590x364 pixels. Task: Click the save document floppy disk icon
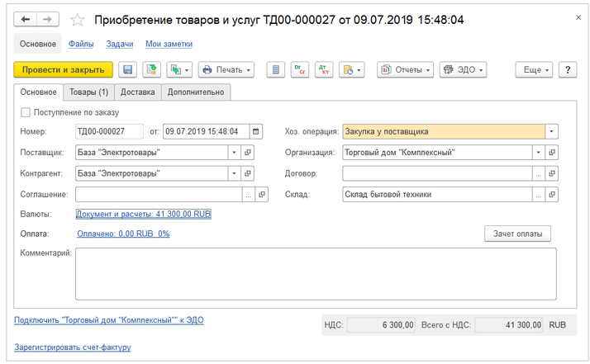tap(127, 70)
